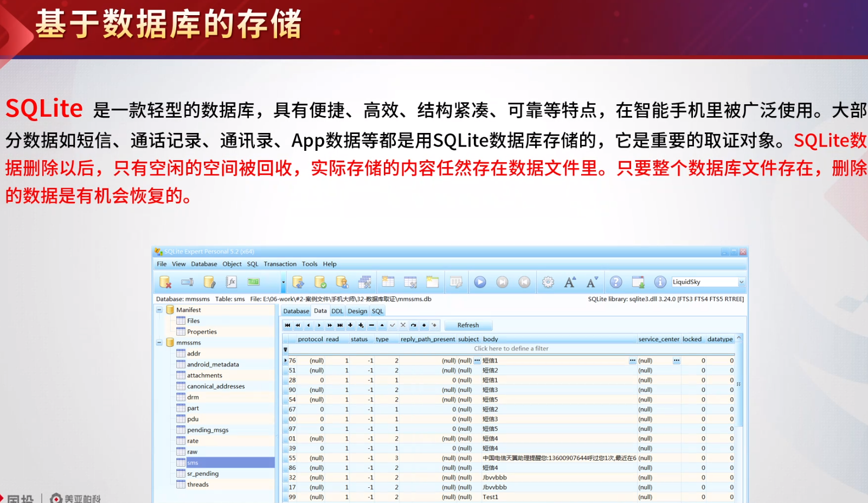Click the close database icon with red X
Viewport: 868px width, 503px height.
point(165,282)
